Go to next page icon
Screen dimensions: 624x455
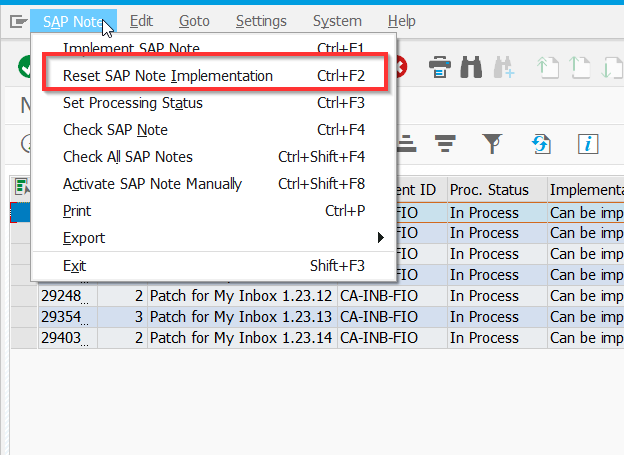click(x=611, y=67)
